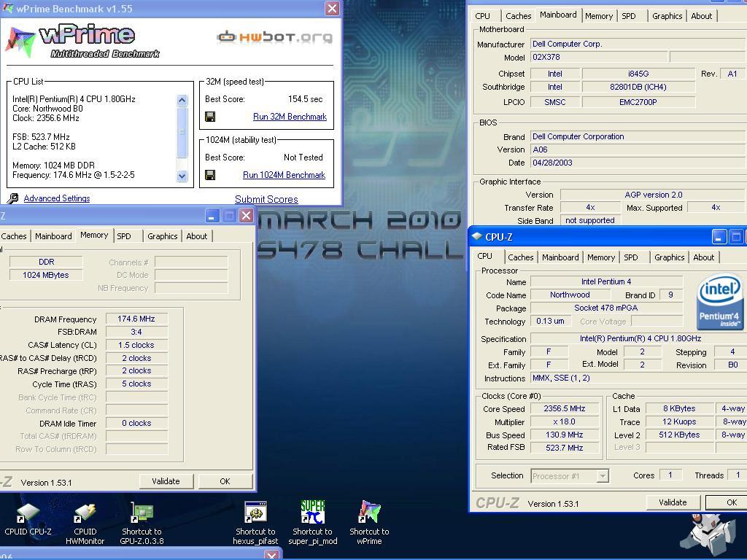Click OK in the CPU-Z Memory window
747x560 pixels.
click(x=225, y=481)
